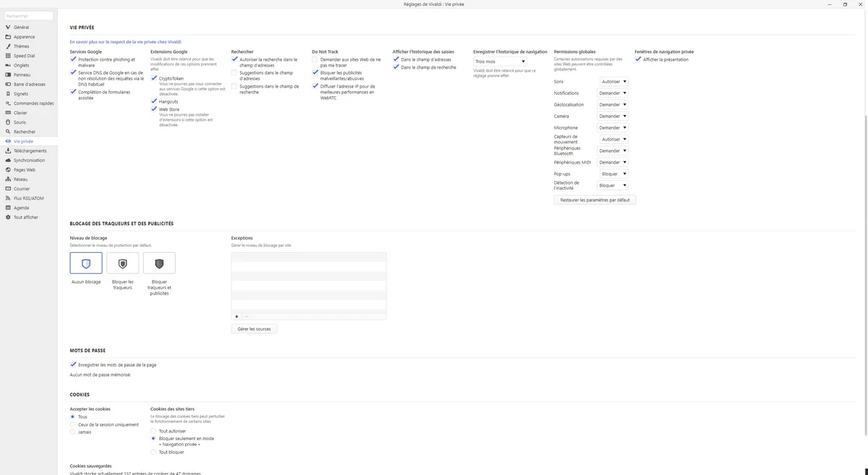
Task: Focus the Rechercher settings search field
Action: click(x=29, y=15)
